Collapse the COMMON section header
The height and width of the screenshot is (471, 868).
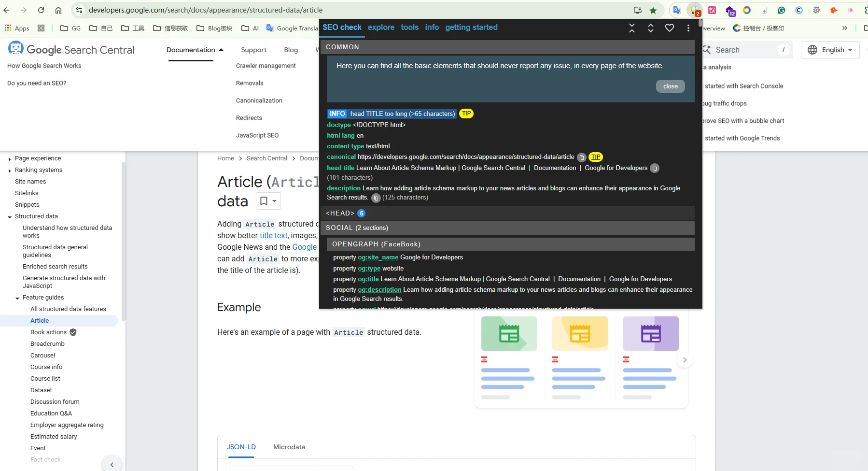[x=507, y=47]
